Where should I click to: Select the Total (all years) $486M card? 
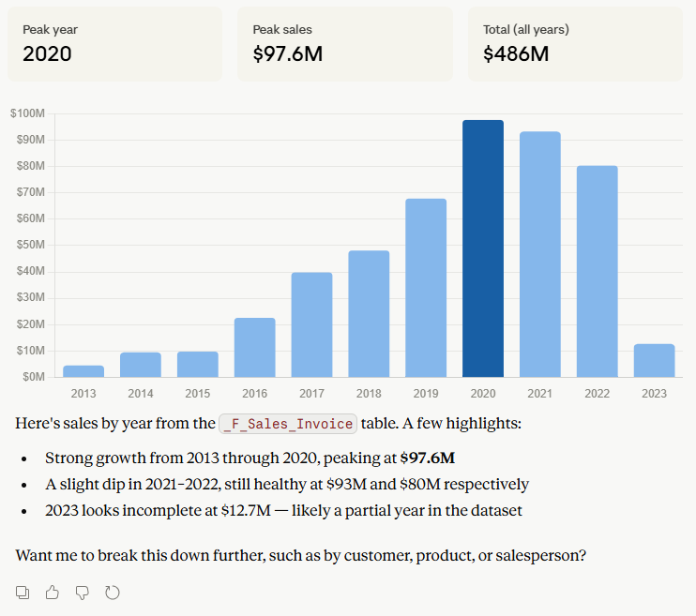click(x=575, y=44)
